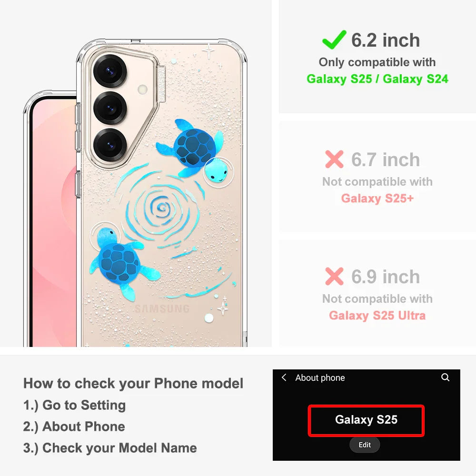476x476 pixels.
Task: Tap the search magnifier in About phone
Action: click(445, 377)
